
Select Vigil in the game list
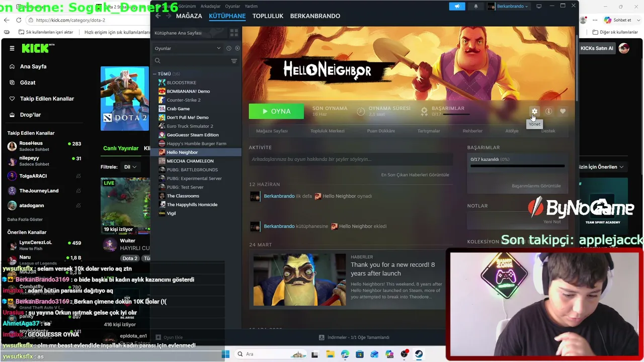[172, 213]
